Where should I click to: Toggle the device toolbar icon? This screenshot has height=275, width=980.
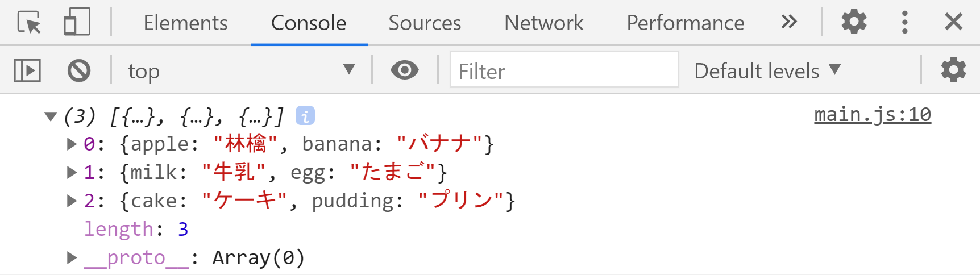tap(77, 23)
